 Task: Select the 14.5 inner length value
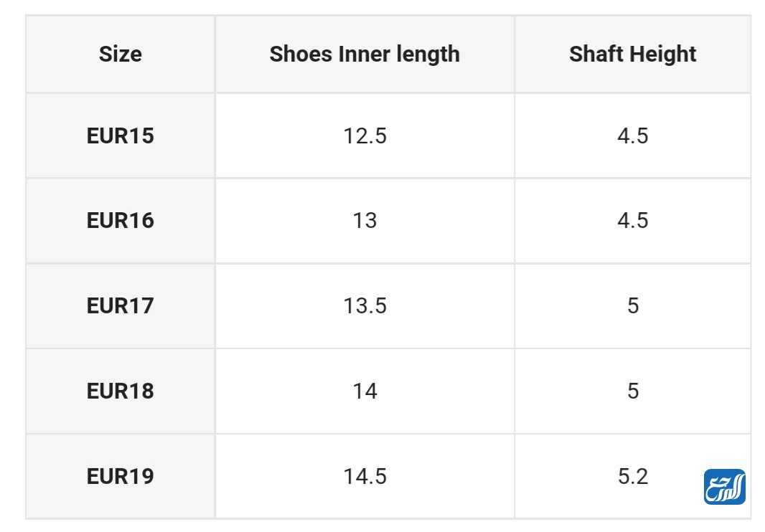(x=365, y=476)
